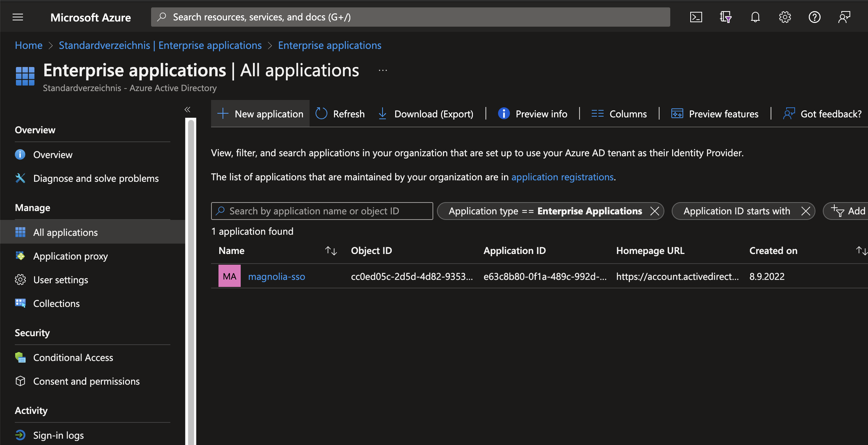Click the Object ID column header

[371, 251]
